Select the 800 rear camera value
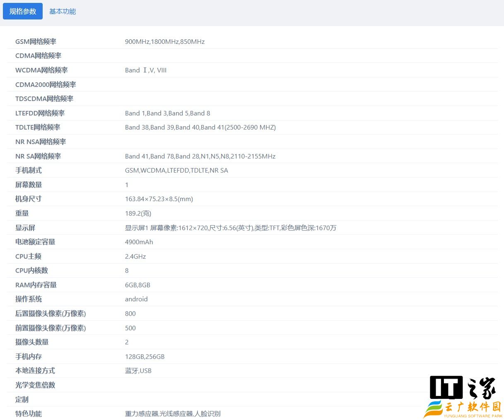 coord(130,313)
